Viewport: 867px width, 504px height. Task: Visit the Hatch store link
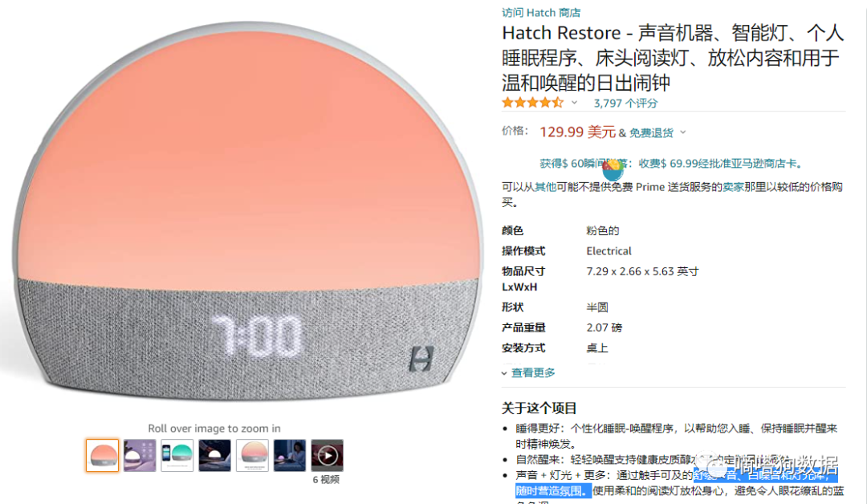pos(541,12)
